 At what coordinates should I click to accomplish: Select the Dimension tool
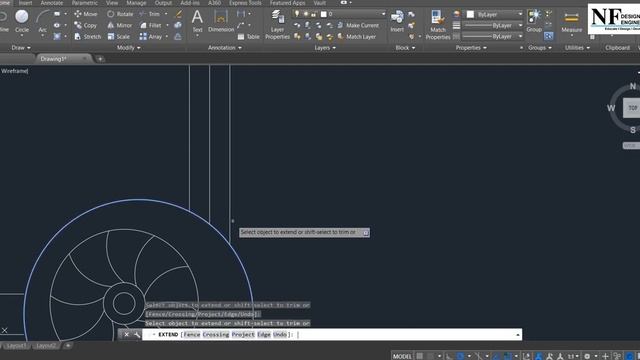221,21
